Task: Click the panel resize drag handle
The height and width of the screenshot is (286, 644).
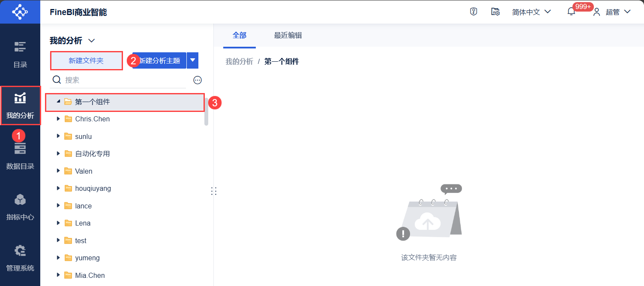Action: [214, 191]
